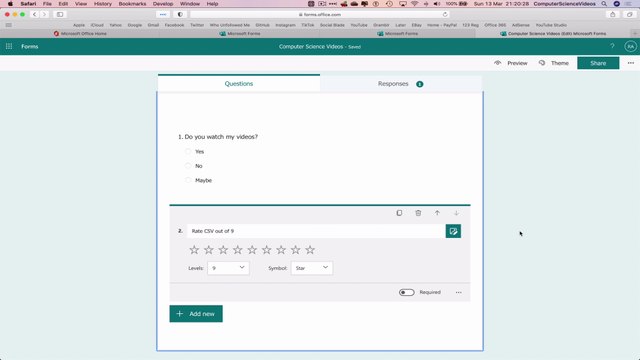Image resolution: width=640 pixels, height=360 pixels.
Task: Copy question 2 with the duplicate icon
Action: tap(399, 213)
